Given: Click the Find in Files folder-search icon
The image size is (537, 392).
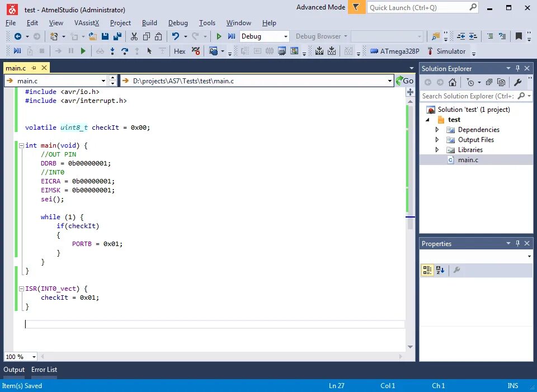Looking at the screenshot, I should click(436, 36).
